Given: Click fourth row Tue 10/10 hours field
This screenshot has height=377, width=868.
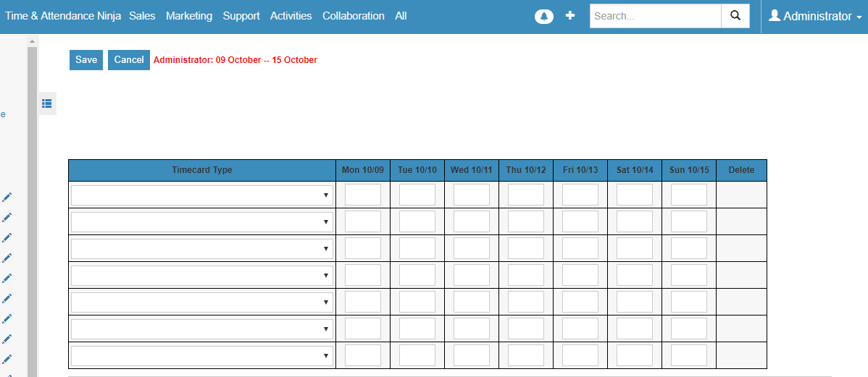Looking at the screenshot, I should point(417,275).
